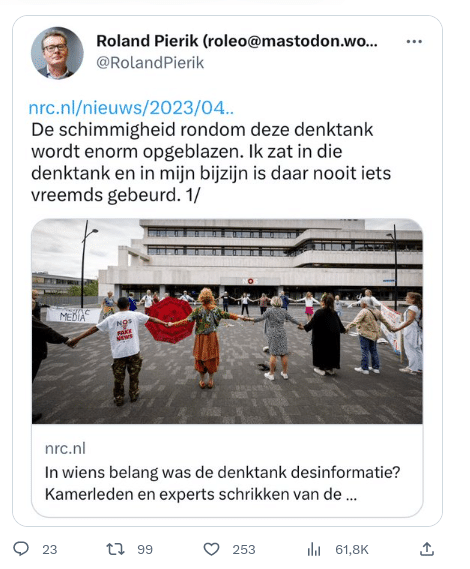This screenshot has width=470, height=569.
Task: Click the retweet arrows icon
Action: pos(115,549)
